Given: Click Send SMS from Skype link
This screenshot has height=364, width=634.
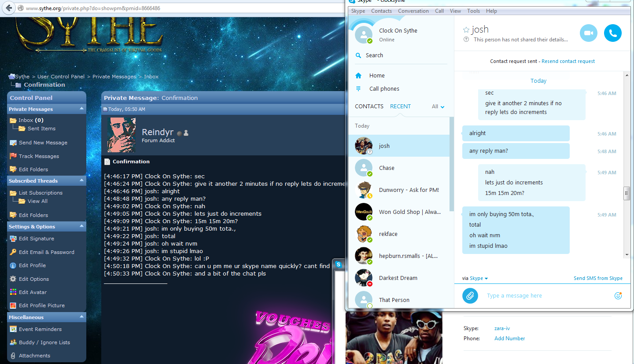Looking at the screenshot, I should (598, 278).
